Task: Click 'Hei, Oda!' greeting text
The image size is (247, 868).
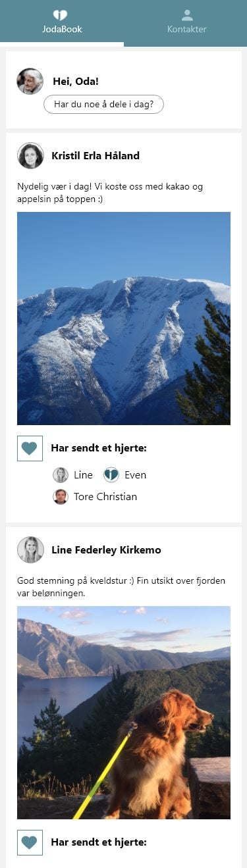Action: (x=75, y=82)
